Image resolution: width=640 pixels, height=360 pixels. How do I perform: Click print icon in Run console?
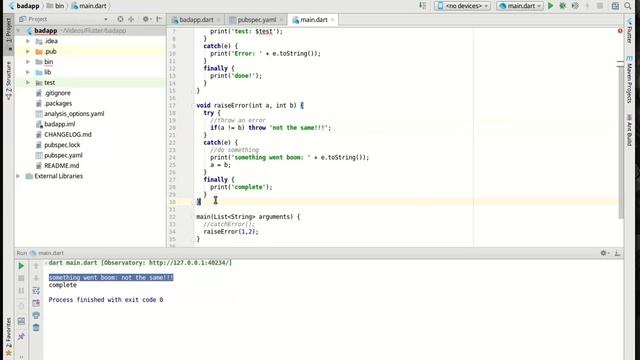coord(36,315)
